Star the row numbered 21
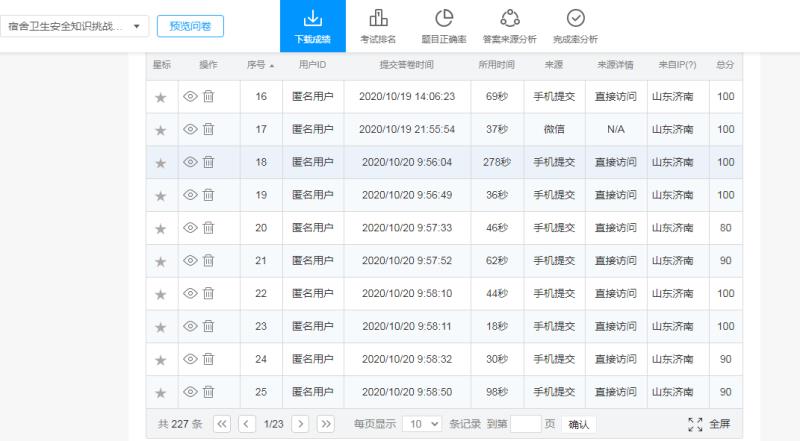This screenshot has width=800, height=441. click(x=161, y=261)
